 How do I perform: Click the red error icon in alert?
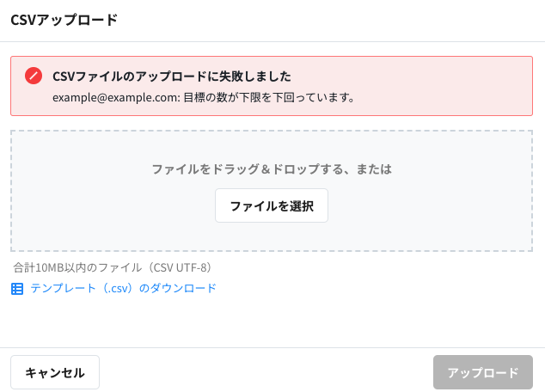(34, 76)
